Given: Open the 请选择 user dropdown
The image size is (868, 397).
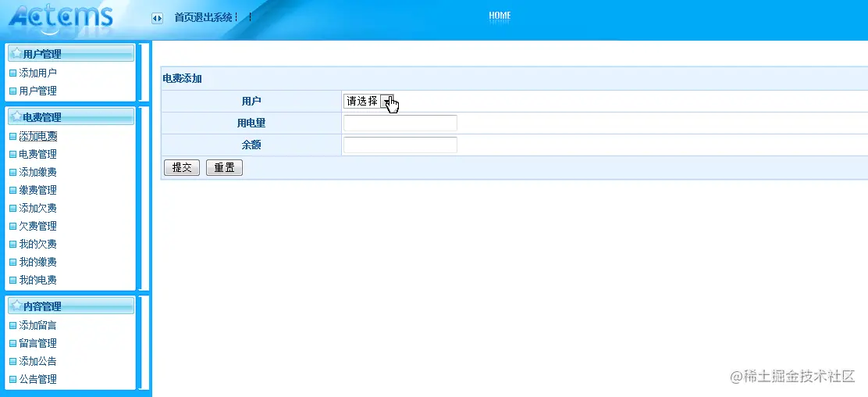Looking at the screenshot, I should click(368, 101).
